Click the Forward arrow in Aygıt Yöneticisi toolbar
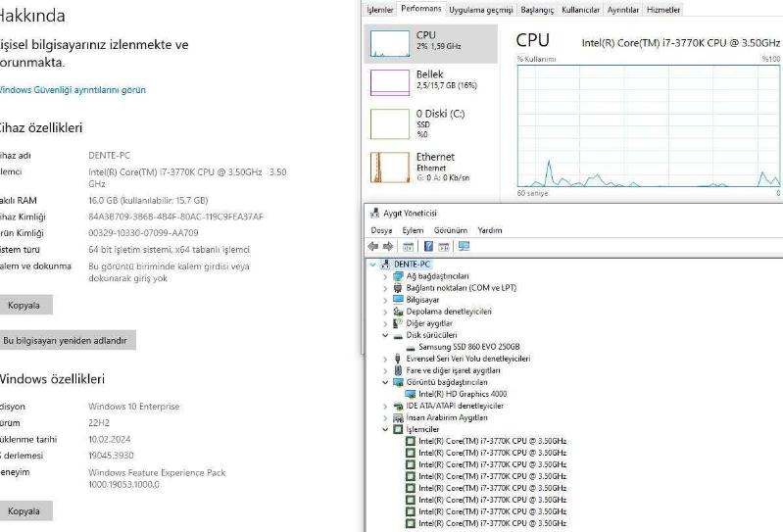Image resolution: width=783 pixels, height=532 pixels. coord(386,246)
